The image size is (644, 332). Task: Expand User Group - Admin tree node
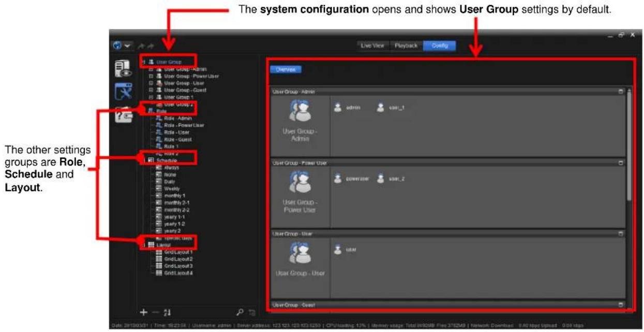click(x=152, y=69)
